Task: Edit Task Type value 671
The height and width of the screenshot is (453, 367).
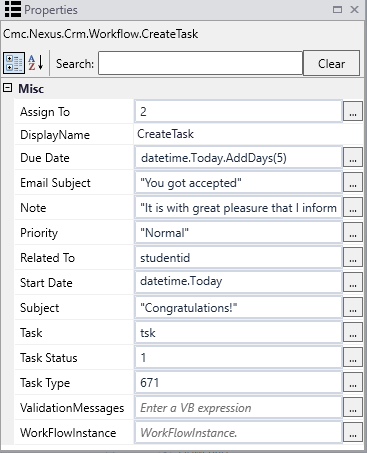Action: coord(238,383)
